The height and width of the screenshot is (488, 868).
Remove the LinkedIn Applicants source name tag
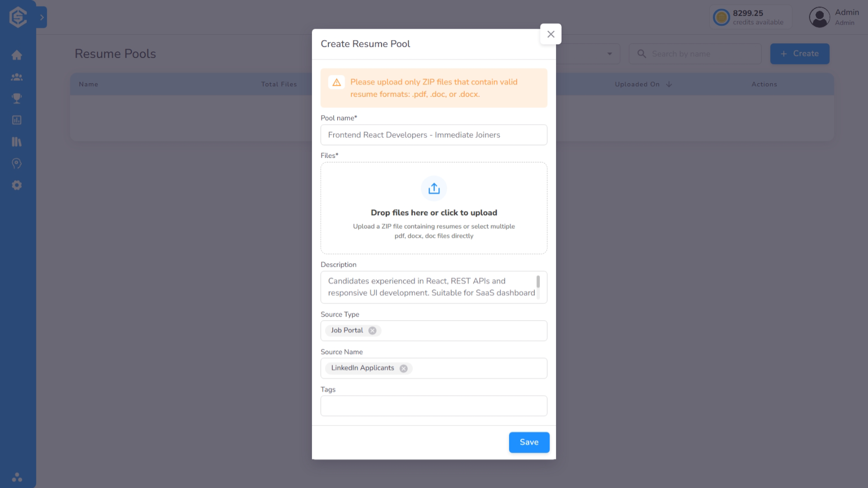tap(403, 368)
